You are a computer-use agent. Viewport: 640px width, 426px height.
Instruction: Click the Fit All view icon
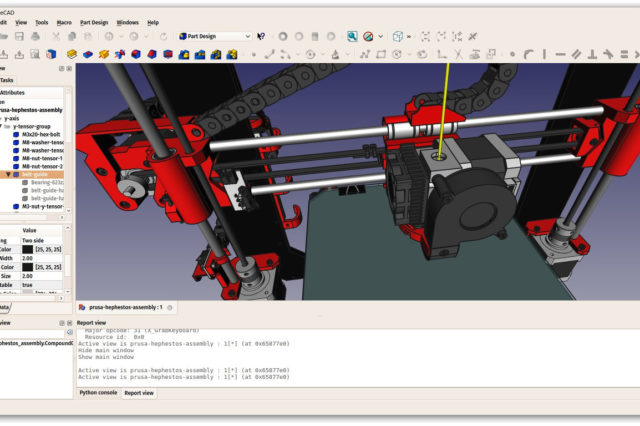(x=352, y=36)
